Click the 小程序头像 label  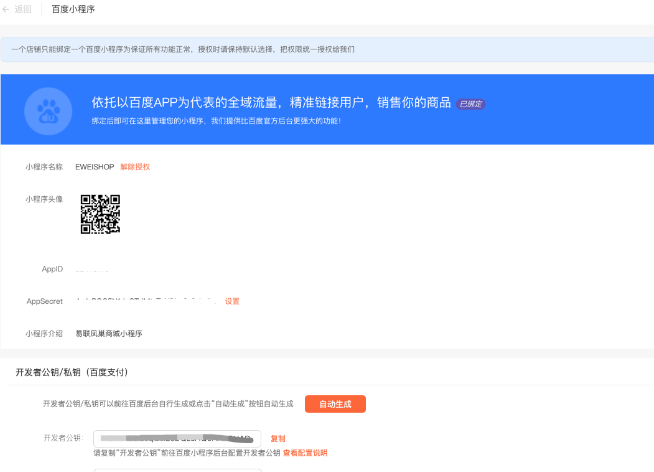point(44,199)
